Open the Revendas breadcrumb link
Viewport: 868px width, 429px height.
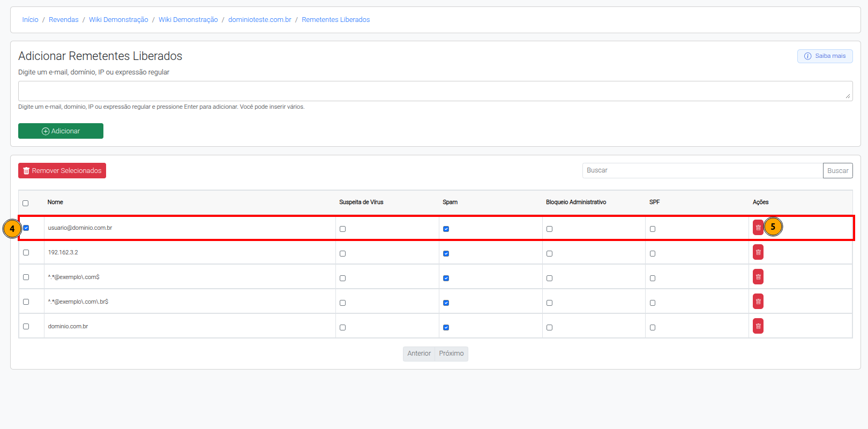click(x=63, y=20)
